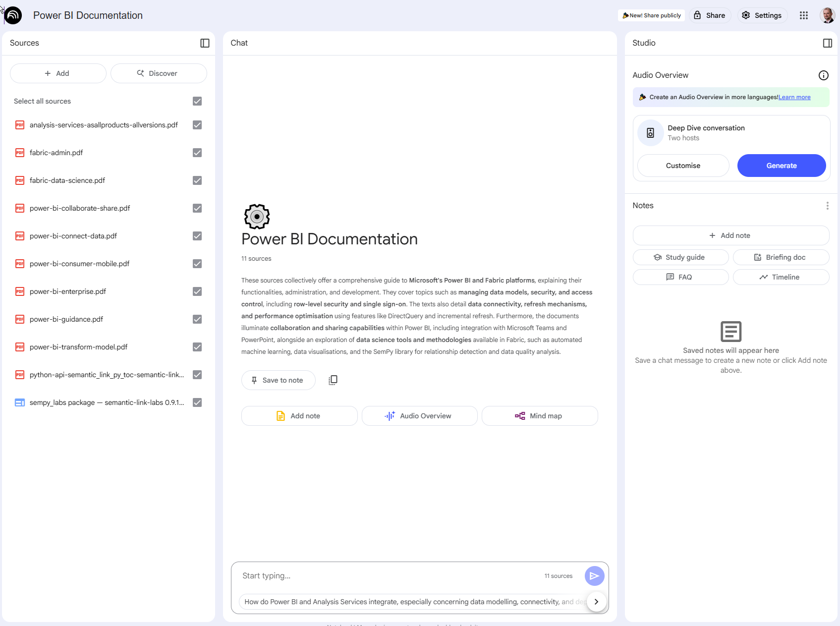Viewport: 840px width, 626px height.
Task: Uncheck power-bi-guidance.pdf checkbox
Action: (x=197, y=319)
